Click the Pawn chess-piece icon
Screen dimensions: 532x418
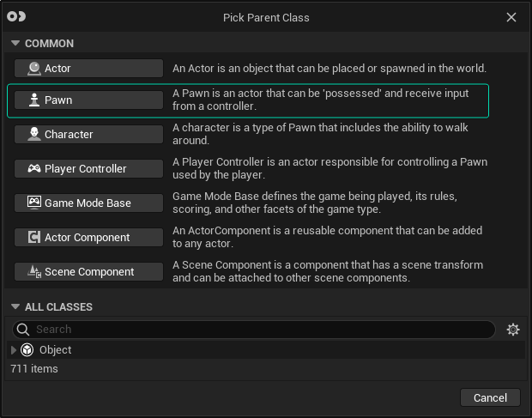(x=34, y=100)
